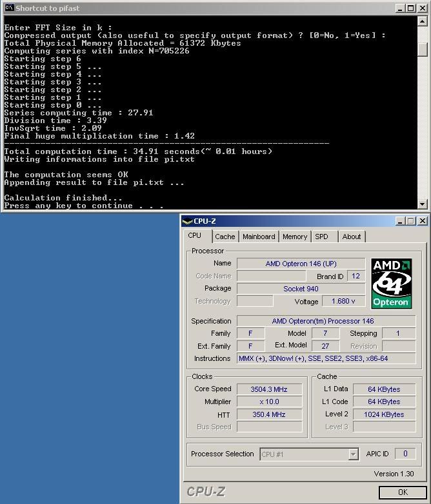431x504 pixels.
Task: Close the pifast console window
Action: (x=423, y=8)
